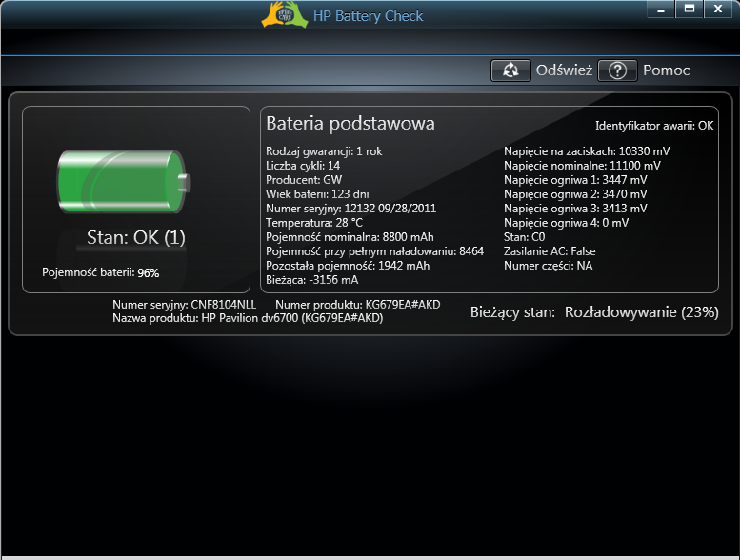Screen dimensions: 740x560
Task: Open help via the question mark icon
Action: click(617, 70)
